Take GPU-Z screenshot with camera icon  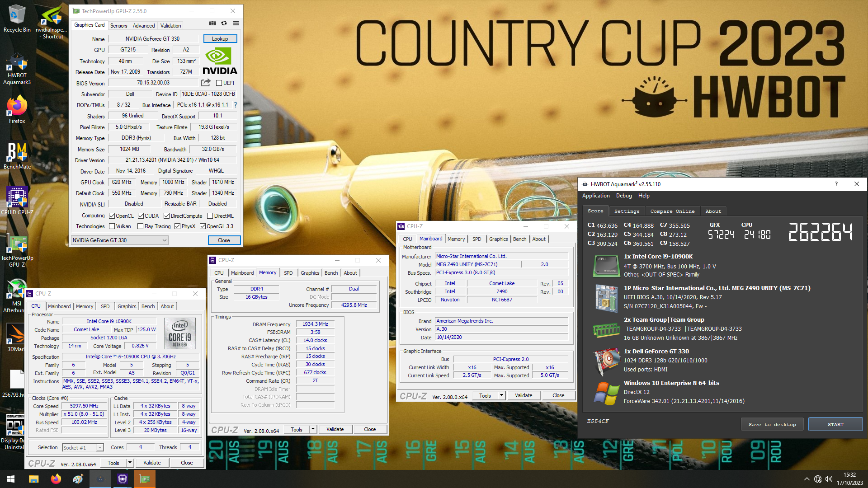pyautogui.click(x=212, y=23)
